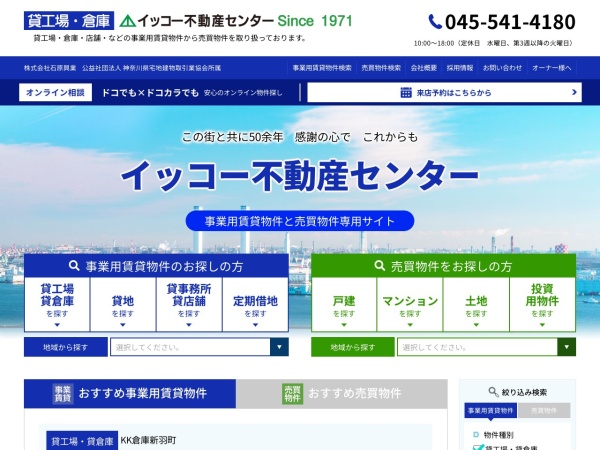
Task: Expand 貸工場 貸倉庫 を探す
Action: click(x=57, y=304)
